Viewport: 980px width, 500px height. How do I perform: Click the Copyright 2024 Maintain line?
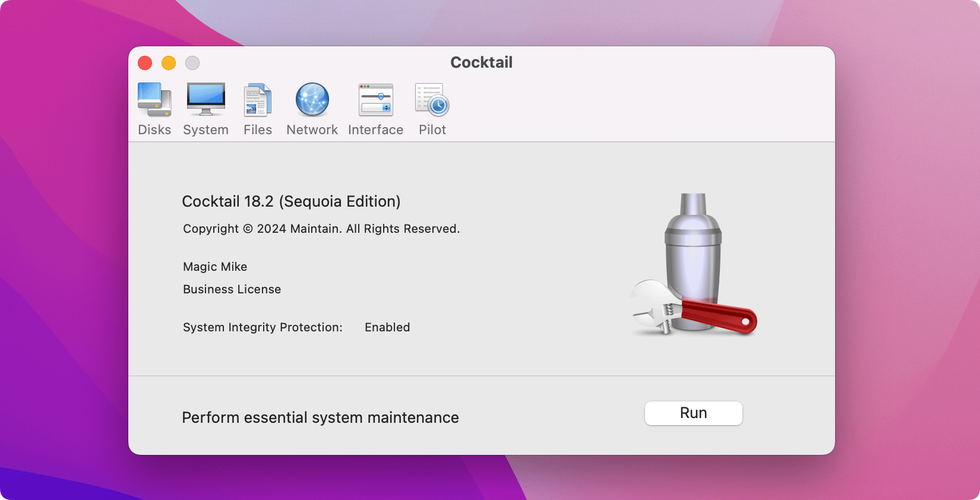tap(321, 229)
